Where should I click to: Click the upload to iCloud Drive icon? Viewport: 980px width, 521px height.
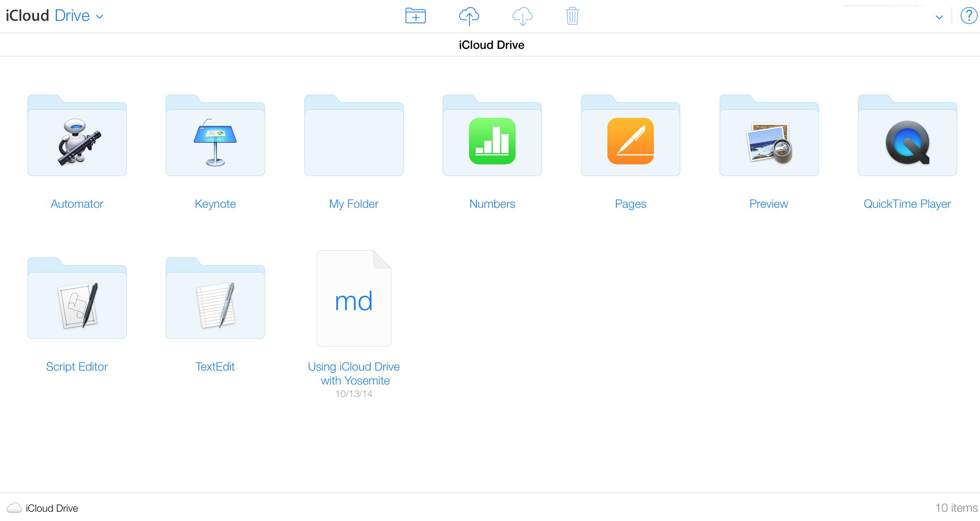click(469, 16)
